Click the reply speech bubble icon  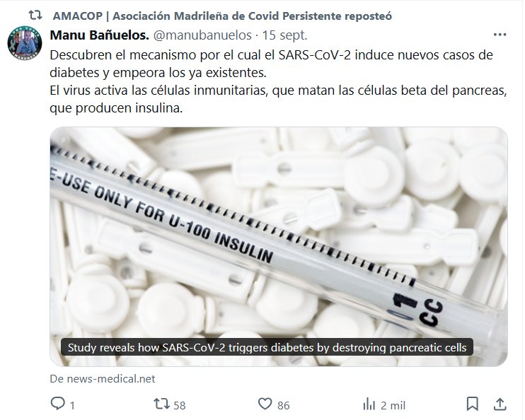point(57,404)
